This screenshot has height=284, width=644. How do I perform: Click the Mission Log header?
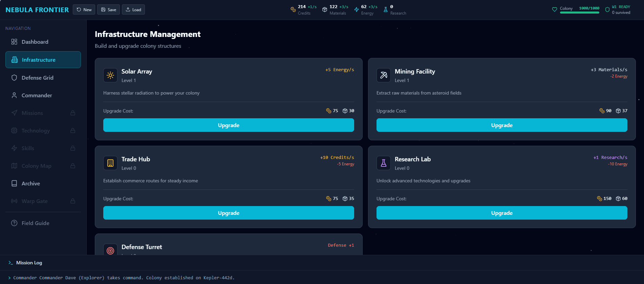click(x=29, y=263)
